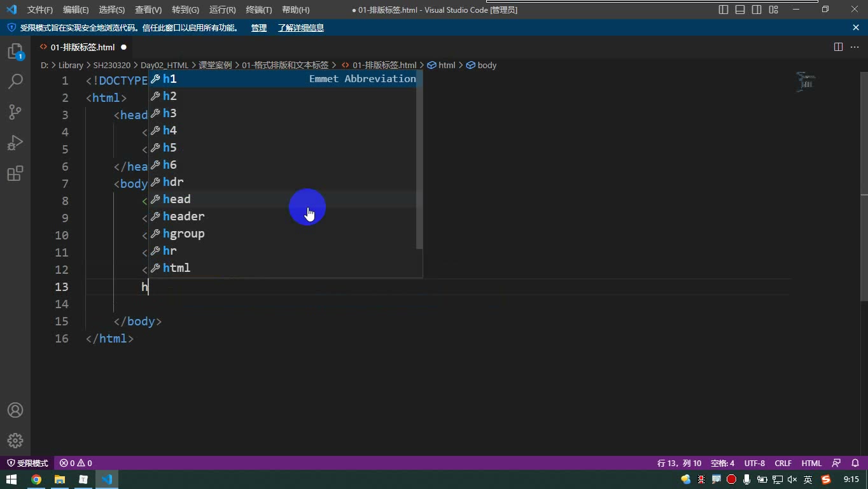Click the notifications bell in status bar
868x489 pixels.
(855, 463)
